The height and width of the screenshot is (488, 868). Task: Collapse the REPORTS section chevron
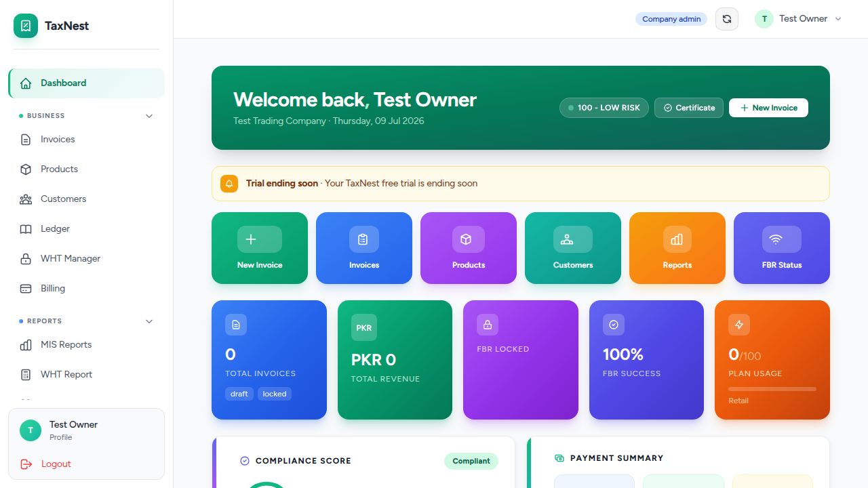coord(149,321)
